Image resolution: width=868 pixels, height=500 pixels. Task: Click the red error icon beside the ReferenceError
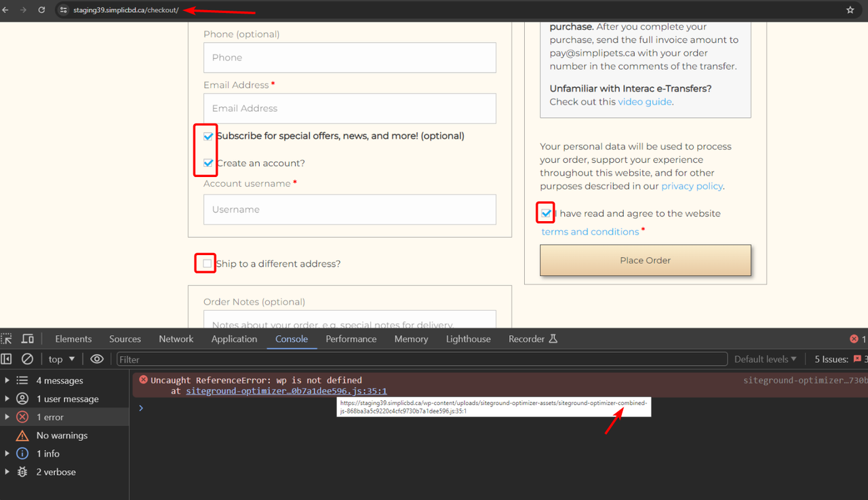coord(143,380)
